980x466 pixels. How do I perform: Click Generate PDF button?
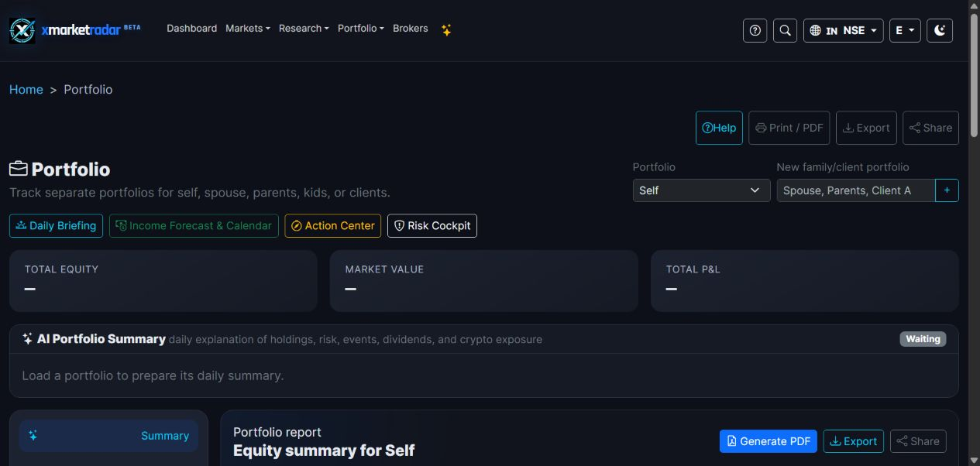[x=769, y=441]
